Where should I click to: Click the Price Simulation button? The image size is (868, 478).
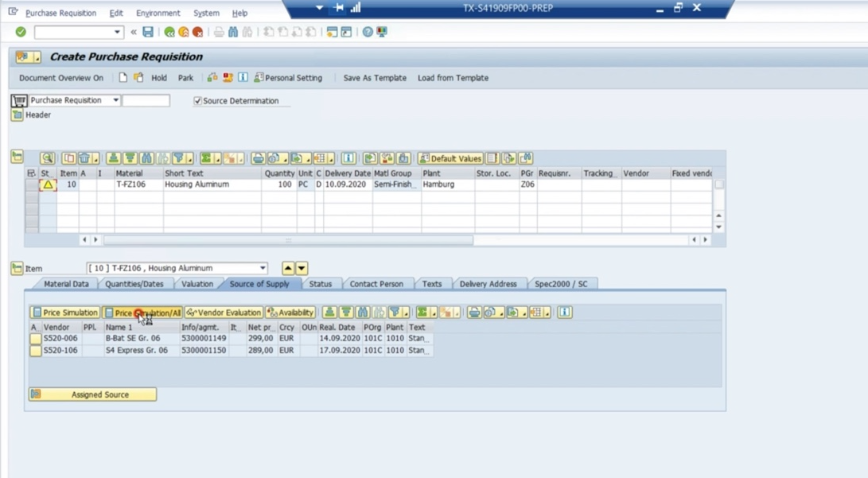64,313
